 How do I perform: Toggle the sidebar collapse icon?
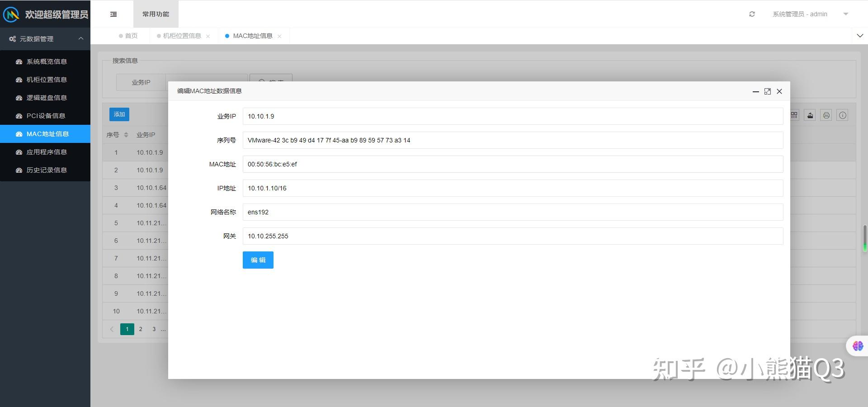pos(113,14)
